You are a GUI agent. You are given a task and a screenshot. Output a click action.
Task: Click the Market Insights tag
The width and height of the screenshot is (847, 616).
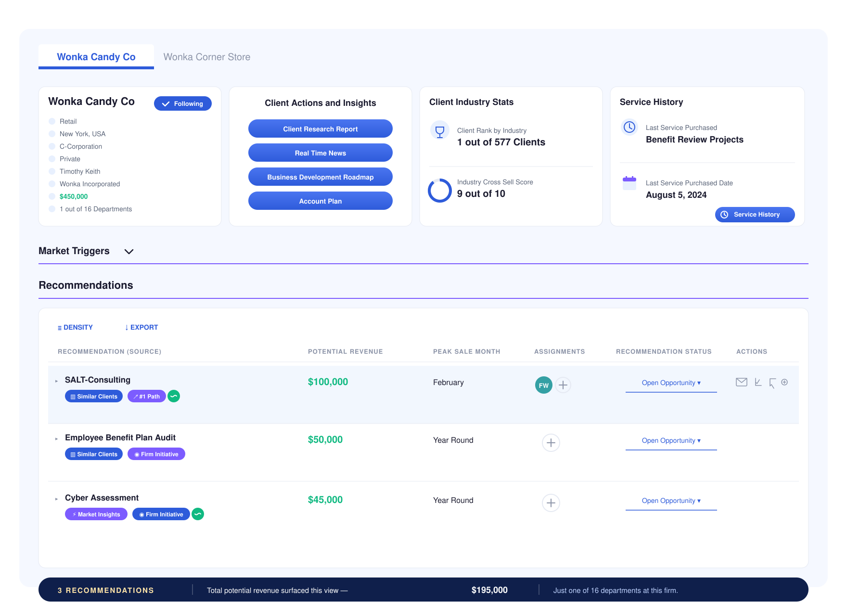pos(96,514)
